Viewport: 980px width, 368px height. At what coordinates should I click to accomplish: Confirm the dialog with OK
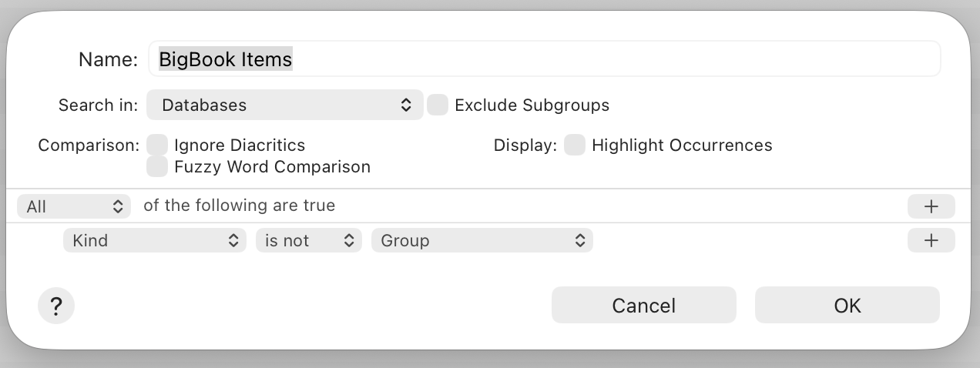847,306
